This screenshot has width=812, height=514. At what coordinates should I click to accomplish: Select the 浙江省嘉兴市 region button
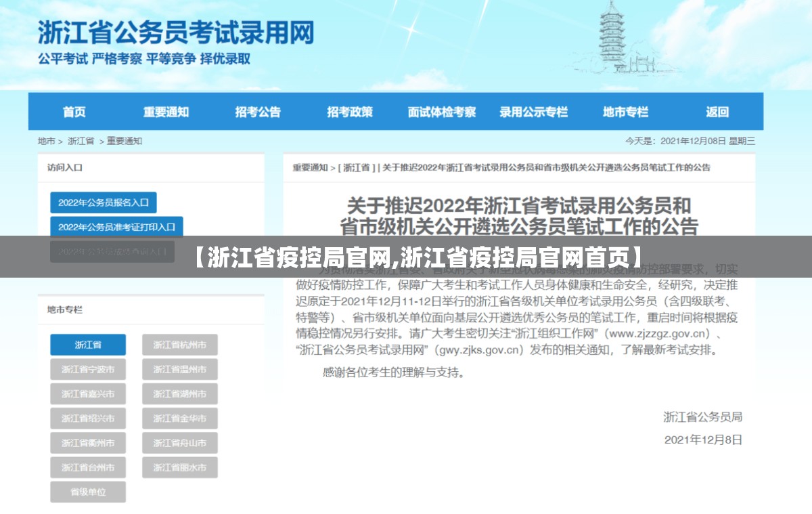(x=88, y=393)
